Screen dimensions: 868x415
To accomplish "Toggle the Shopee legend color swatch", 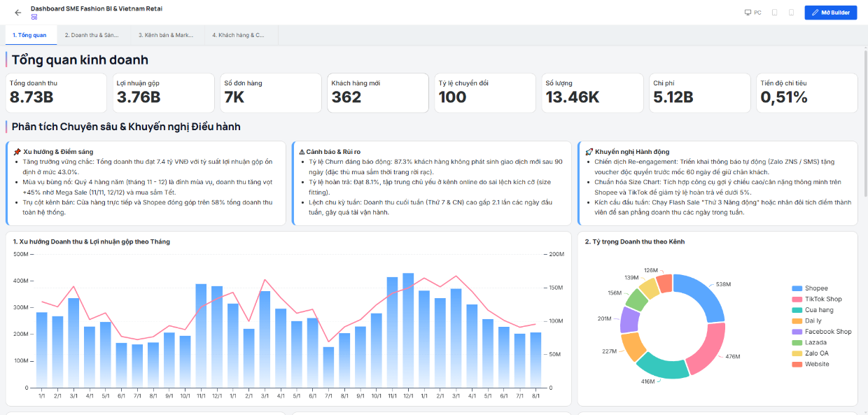I will tap(797, 288).
